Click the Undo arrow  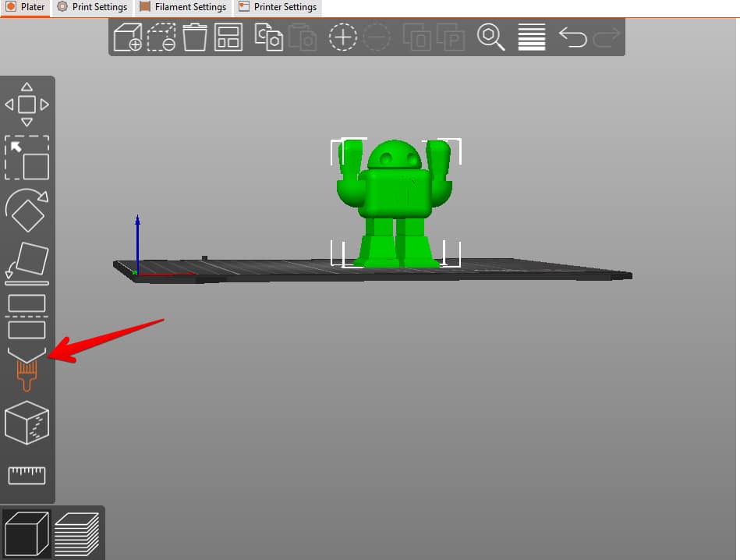(572, 37)
